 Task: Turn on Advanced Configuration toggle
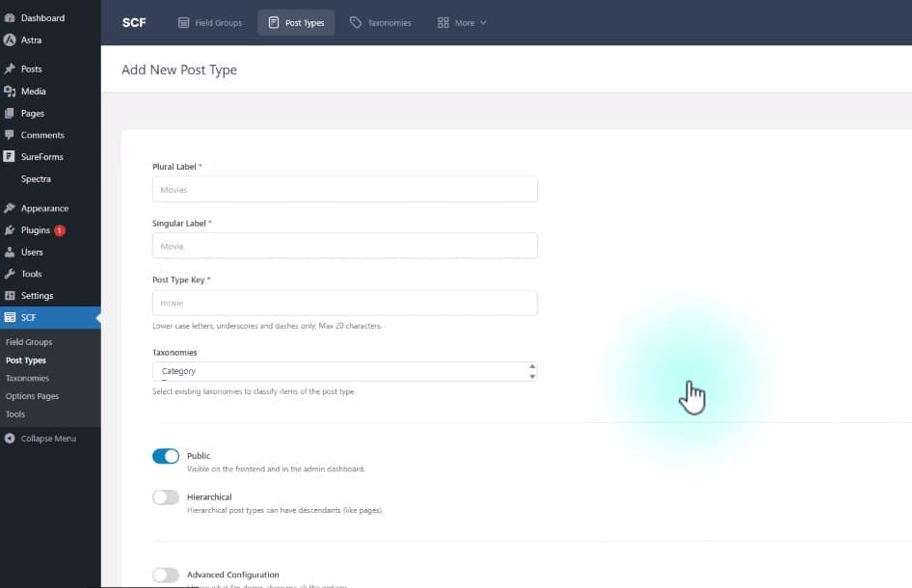tap(166, 575)
